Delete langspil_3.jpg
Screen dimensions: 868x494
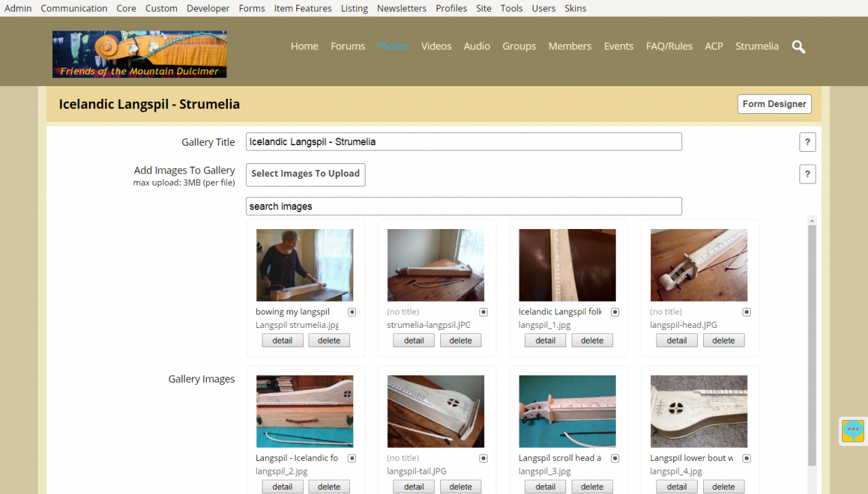tap(592, 487)
